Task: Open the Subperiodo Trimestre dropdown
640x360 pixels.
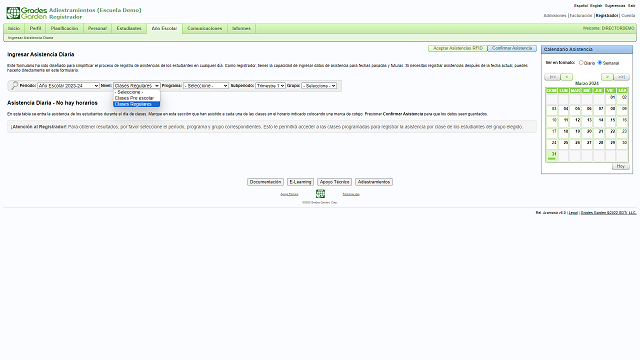Action: pos(270,86)
